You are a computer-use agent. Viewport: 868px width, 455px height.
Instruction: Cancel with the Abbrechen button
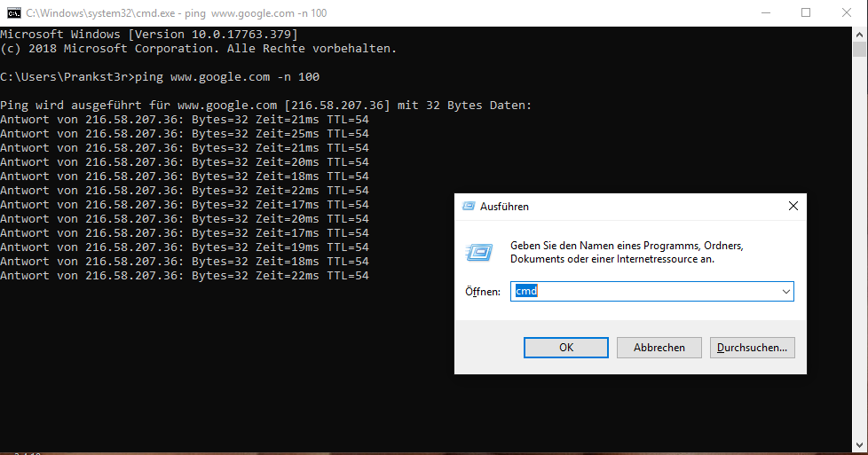[x=659, y=348]
